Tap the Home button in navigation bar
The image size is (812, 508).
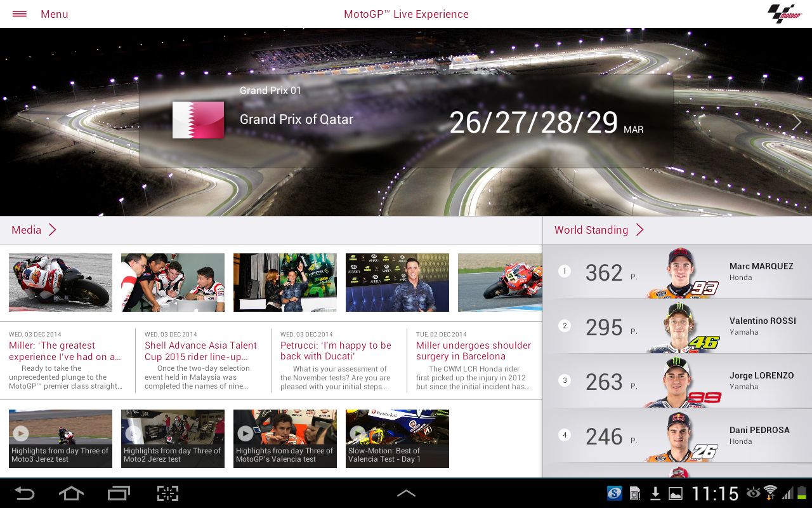(72, 493)
